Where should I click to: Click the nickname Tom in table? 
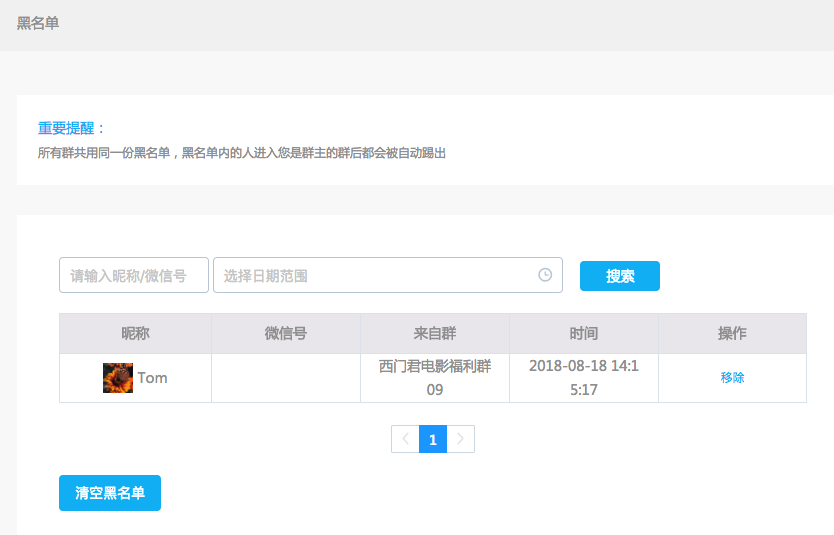click(152, 378)
